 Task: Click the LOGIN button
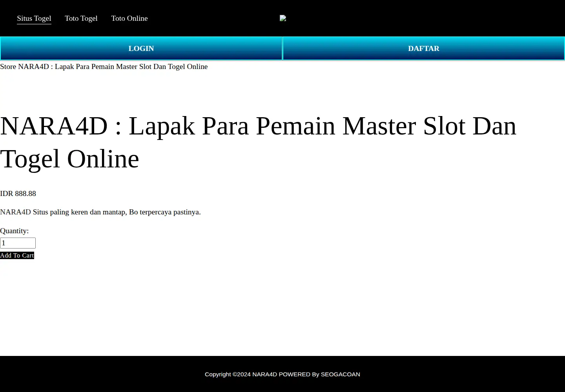pos(141,49)
